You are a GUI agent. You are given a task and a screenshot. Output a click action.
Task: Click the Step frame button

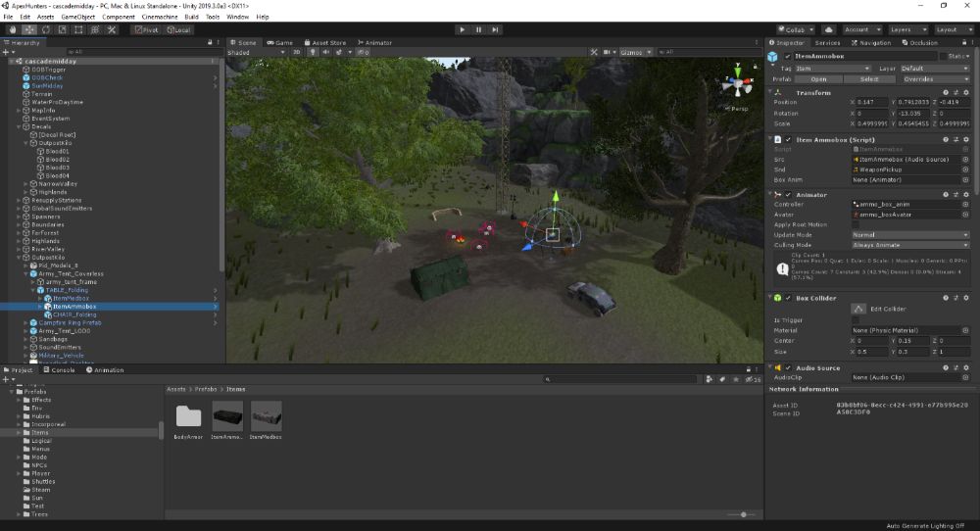coord(495,29)
